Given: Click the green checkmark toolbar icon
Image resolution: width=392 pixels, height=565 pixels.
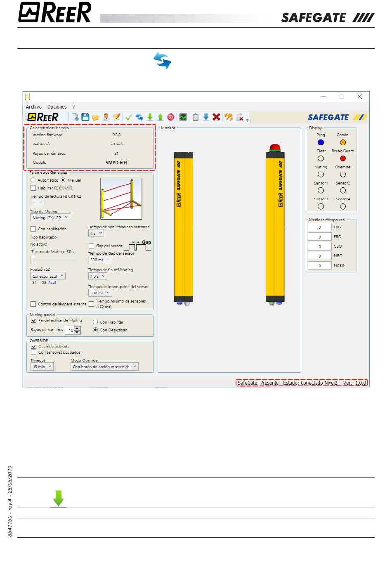Looking at the screenshot, I should pos(129,117).
